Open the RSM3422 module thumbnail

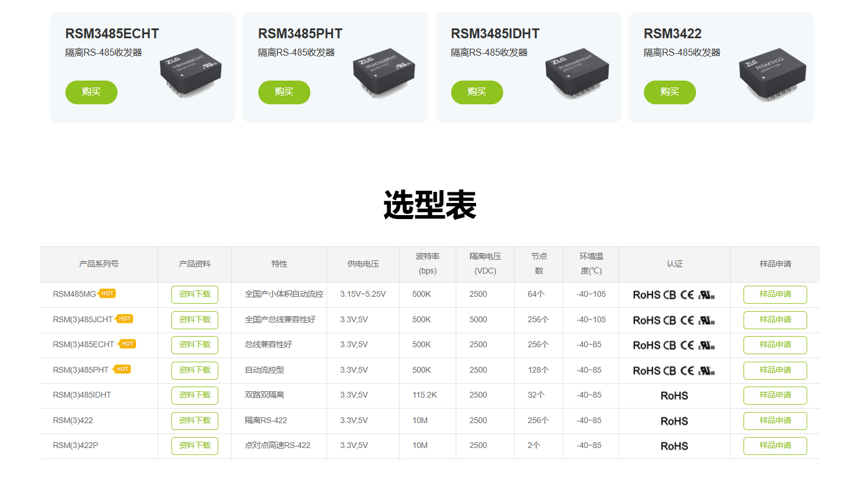click(772, 73)
